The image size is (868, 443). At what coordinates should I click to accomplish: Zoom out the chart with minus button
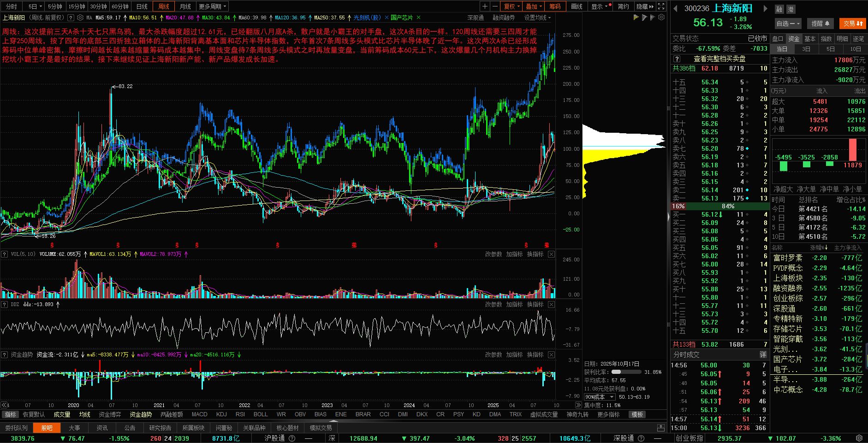495,6
